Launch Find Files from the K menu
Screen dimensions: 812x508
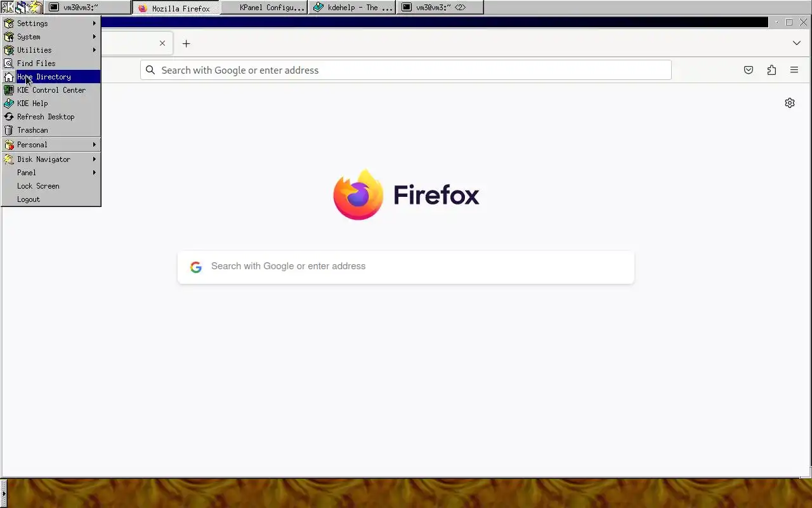coord(51,63)
